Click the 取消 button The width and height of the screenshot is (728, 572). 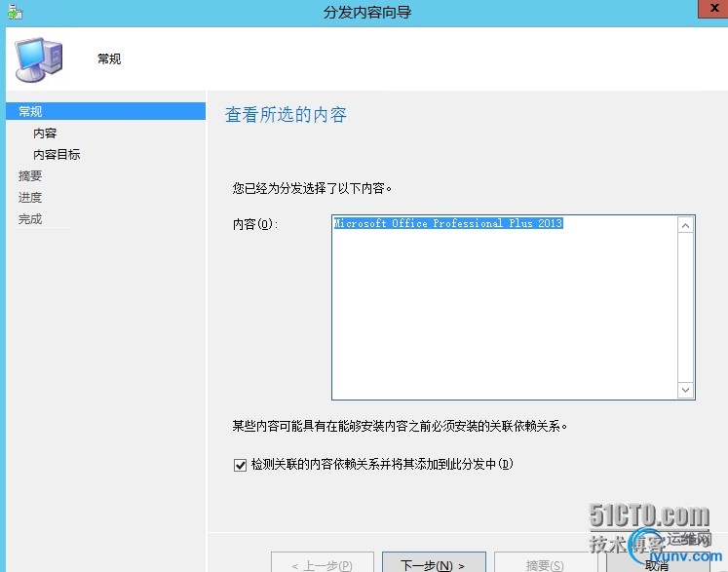658,562
